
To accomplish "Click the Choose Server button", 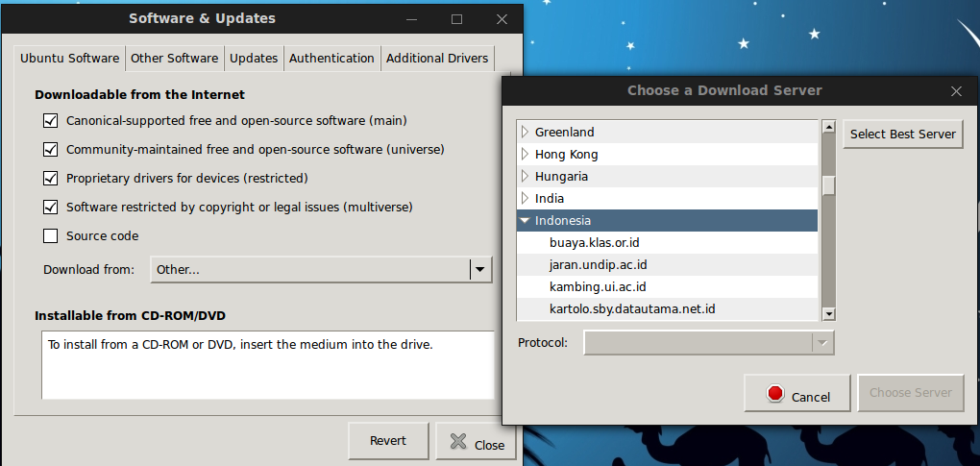I will click(x=911, y=393).
